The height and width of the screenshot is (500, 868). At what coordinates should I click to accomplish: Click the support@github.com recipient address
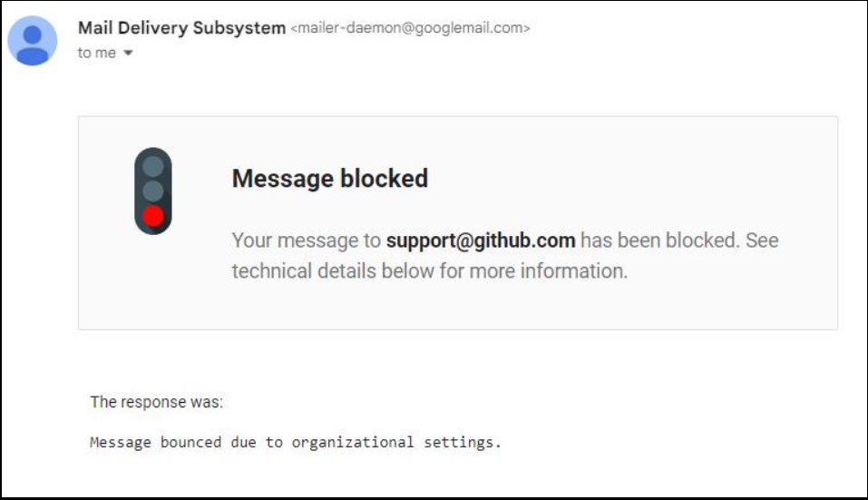pos(481,241)
